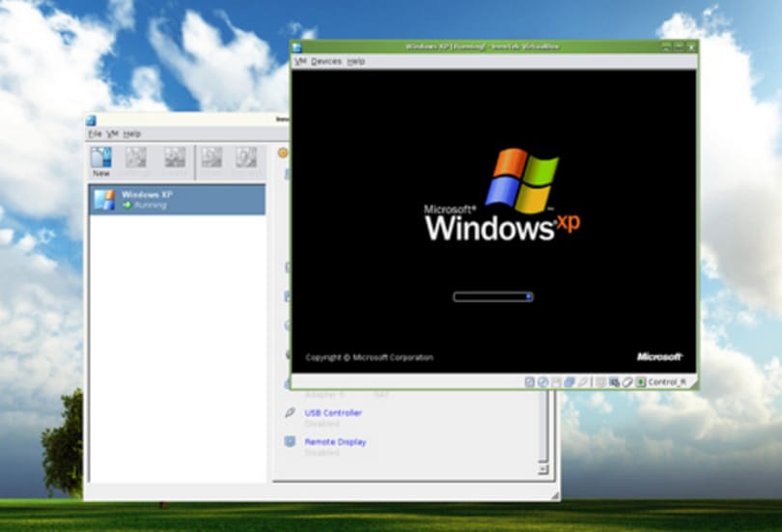Image resolution: width=782 pixels, height=532 pixels.
Task: Click the Windows XP VM icon in list
Action: click(104, 200)
